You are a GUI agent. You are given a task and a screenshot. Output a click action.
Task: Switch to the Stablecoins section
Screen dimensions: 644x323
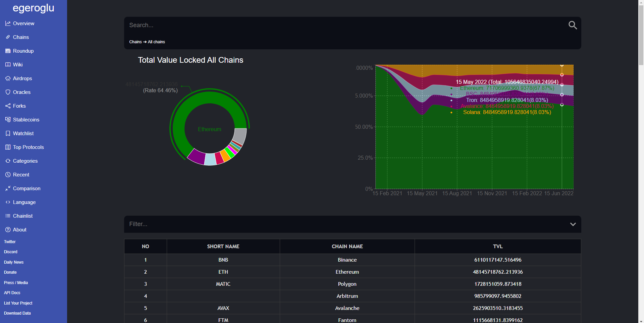click(25, 119)
